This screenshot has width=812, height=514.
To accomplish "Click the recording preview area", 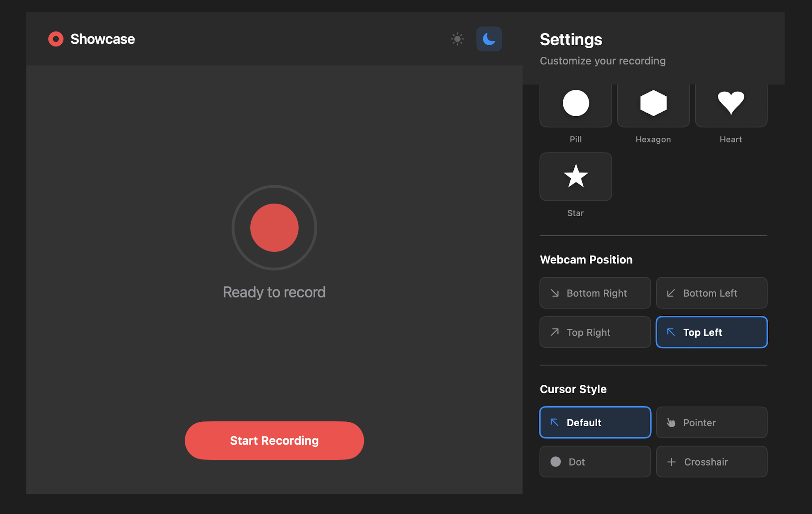I will point(274,134).
